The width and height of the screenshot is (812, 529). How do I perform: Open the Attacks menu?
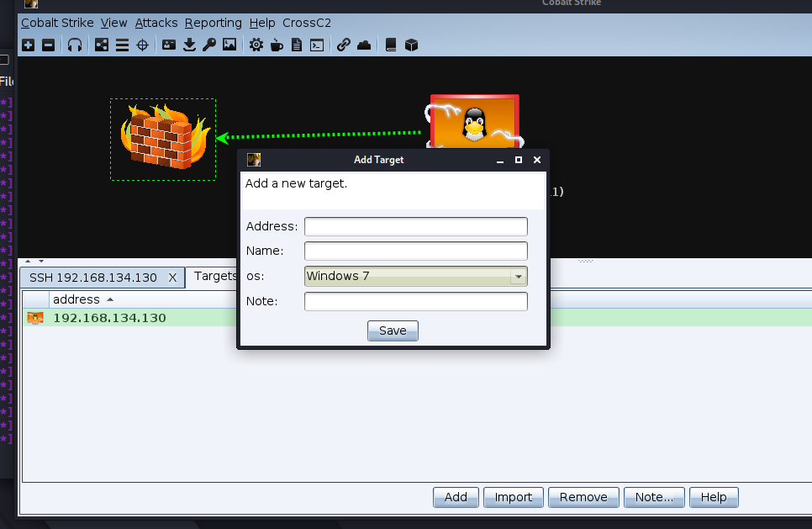click(156, 23)
